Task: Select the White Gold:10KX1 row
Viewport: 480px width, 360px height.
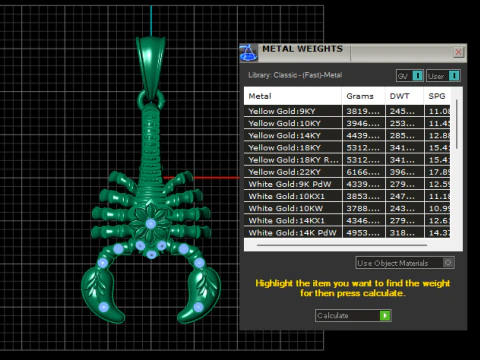Action: click(347, 196)
